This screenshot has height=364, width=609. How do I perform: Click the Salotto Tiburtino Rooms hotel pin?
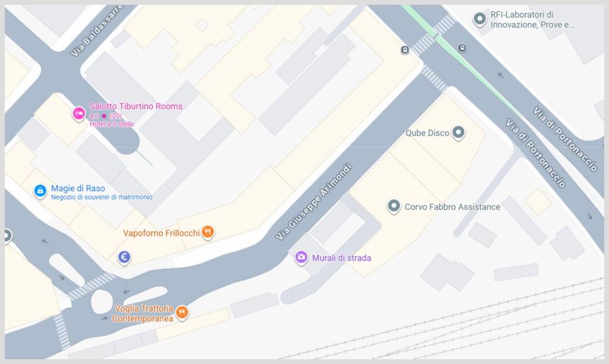79,114
